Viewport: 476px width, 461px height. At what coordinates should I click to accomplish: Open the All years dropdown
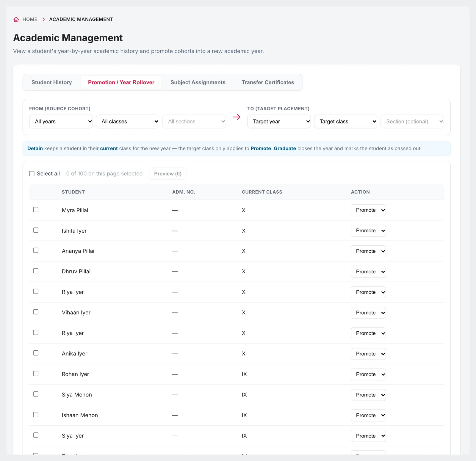(x=61, y=121)
